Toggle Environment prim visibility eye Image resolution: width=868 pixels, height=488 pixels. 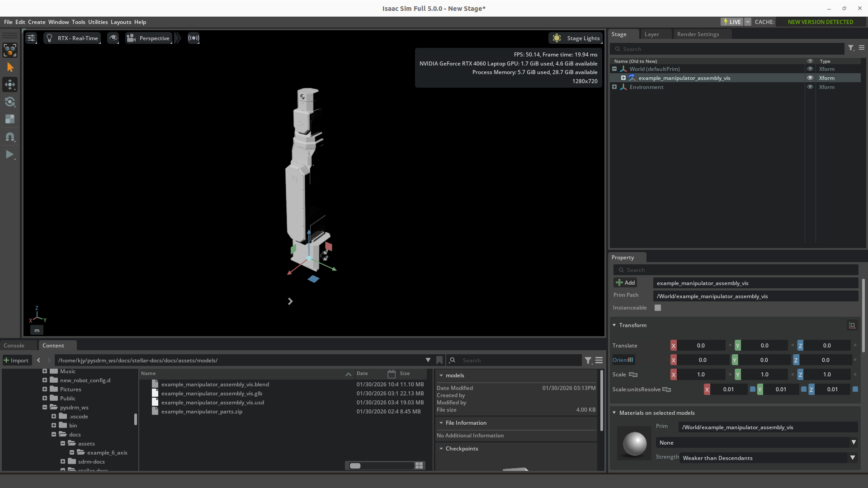click(x=810, y=87)
